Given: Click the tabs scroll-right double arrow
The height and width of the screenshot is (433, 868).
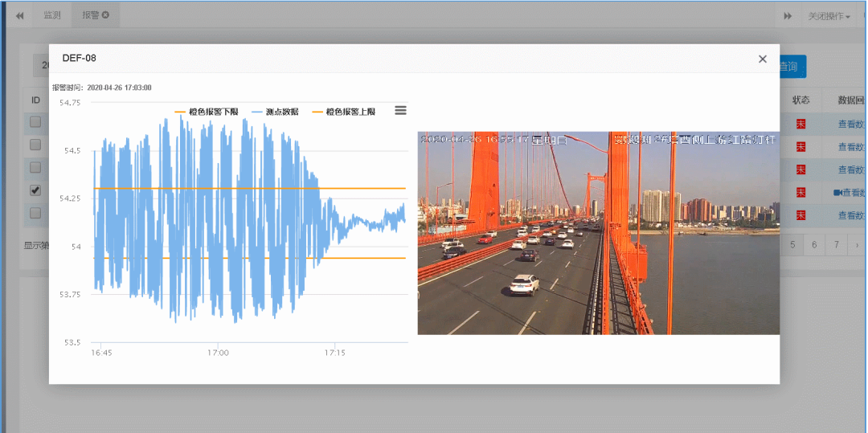Looking at the screenshot, I should (x=788, y=15).
